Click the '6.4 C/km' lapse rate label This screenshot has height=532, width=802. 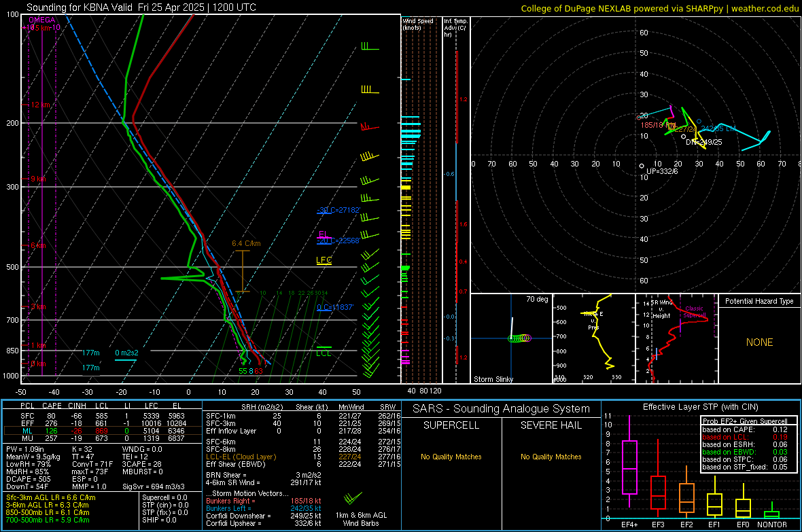(246, 243)
